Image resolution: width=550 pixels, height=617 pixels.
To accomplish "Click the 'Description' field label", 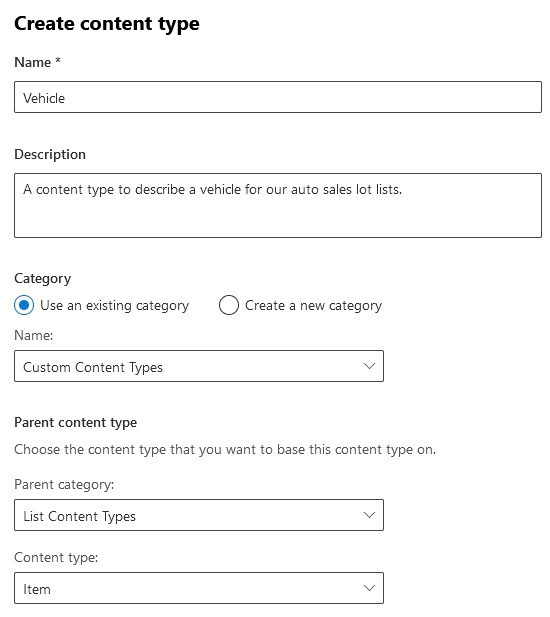I will 50,155.
